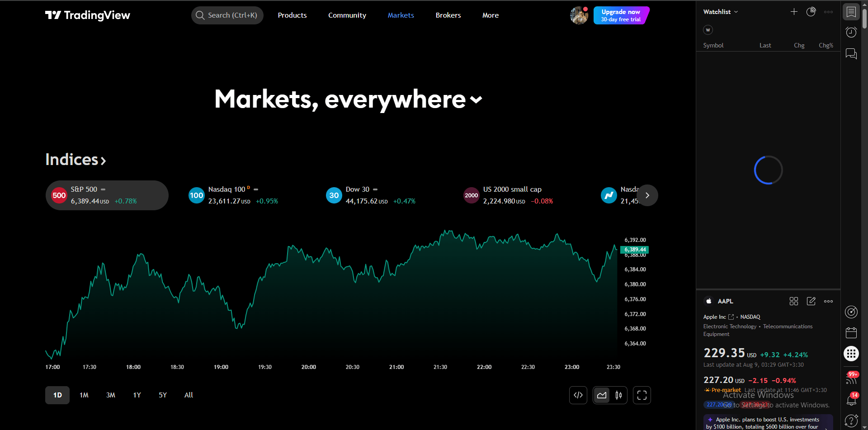
Task: Open the AAPL details three-dot menu
Action: (x=828, y=301)
